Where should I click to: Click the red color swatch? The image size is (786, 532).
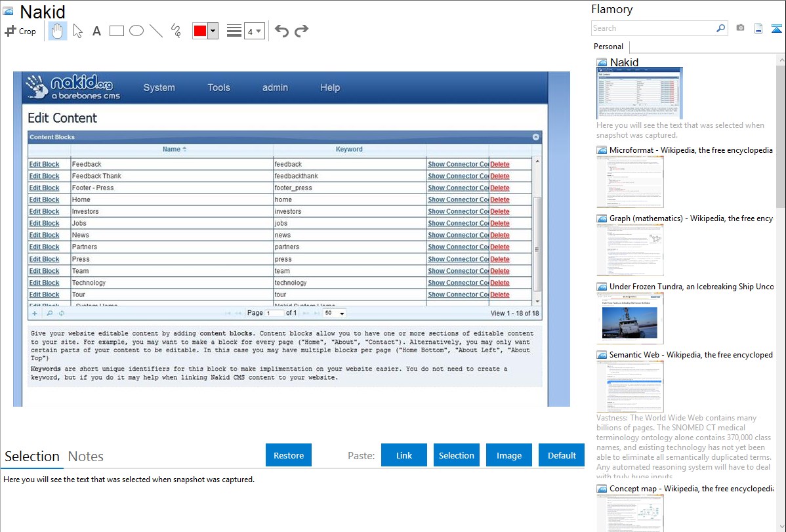pos(200,31)
